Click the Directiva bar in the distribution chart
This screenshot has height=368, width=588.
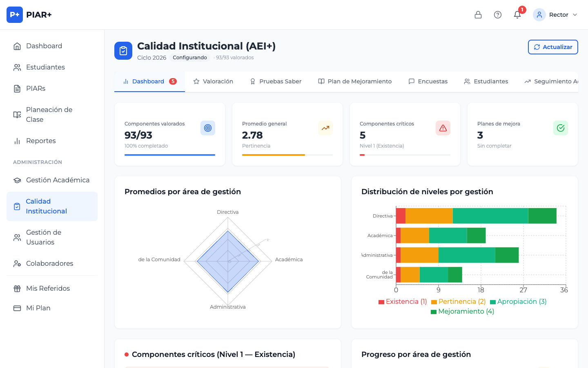476,216
